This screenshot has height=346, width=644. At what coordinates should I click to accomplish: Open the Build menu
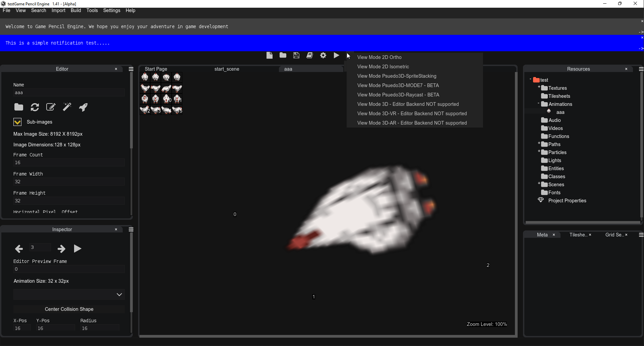(76, 10)
